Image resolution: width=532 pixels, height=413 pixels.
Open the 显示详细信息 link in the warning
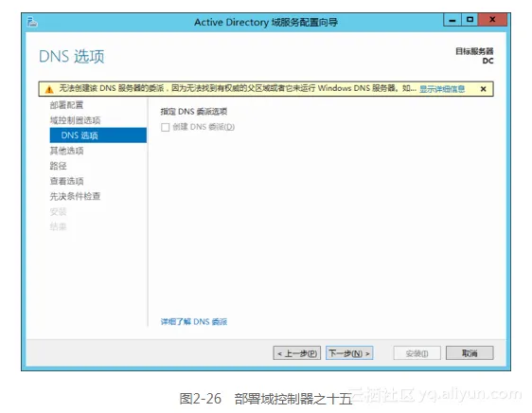point(442,89)
